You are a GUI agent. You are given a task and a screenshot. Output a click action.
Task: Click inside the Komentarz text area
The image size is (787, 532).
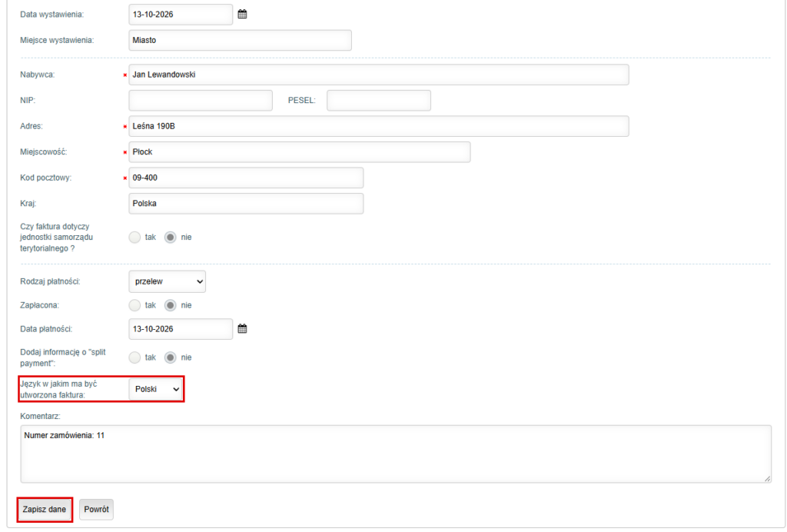click(x=396, y=454)
